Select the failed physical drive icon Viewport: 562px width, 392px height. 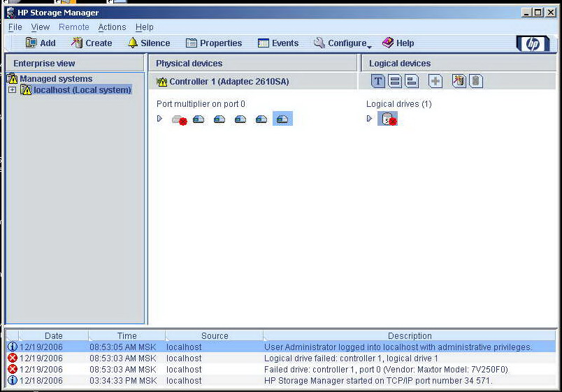pos(179,119)
